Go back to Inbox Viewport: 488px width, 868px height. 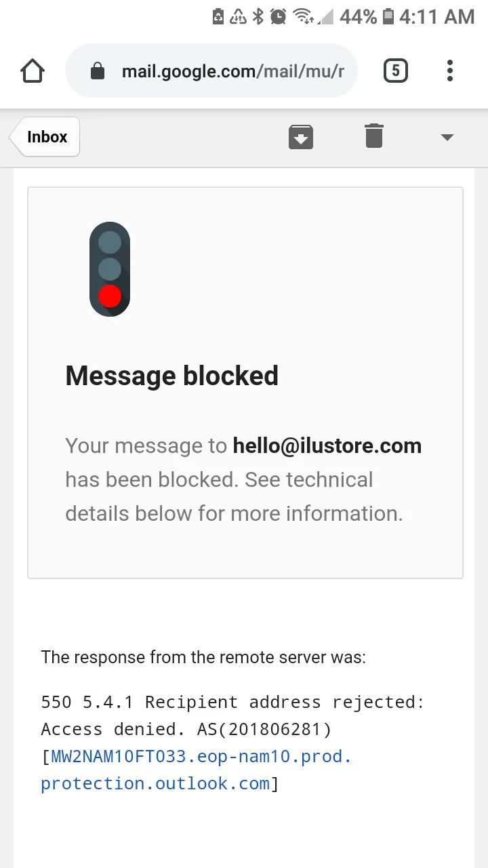coord(45,136)
